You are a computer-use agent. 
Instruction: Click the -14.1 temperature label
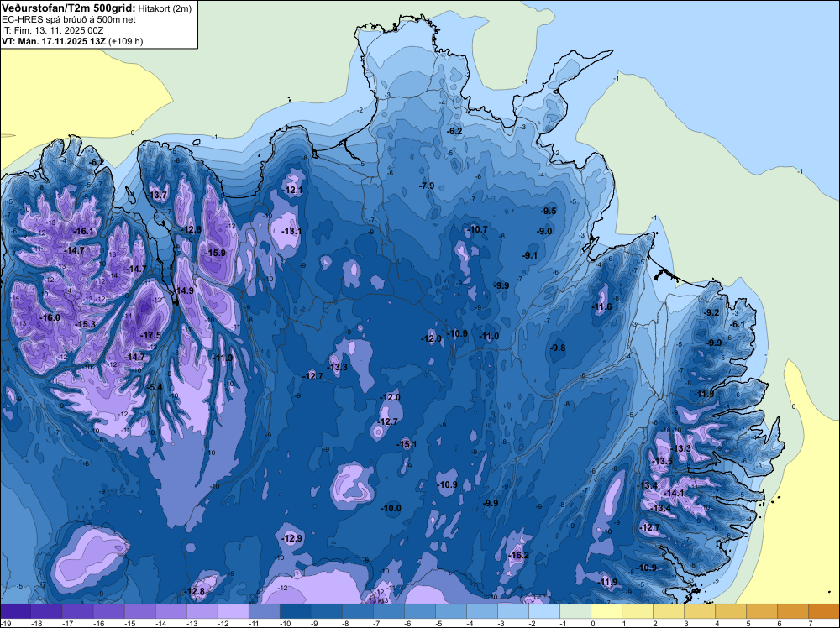click(674, 493)
